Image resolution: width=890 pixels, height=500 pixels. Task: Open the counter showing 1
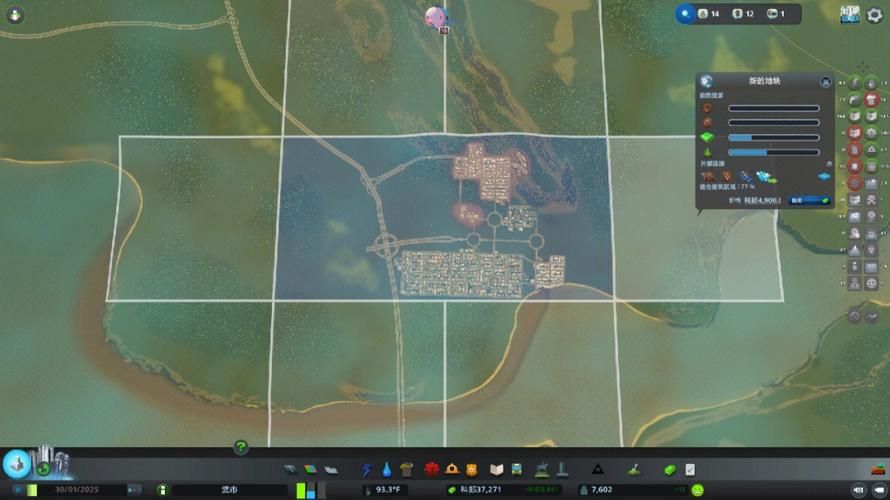(776, 14)
